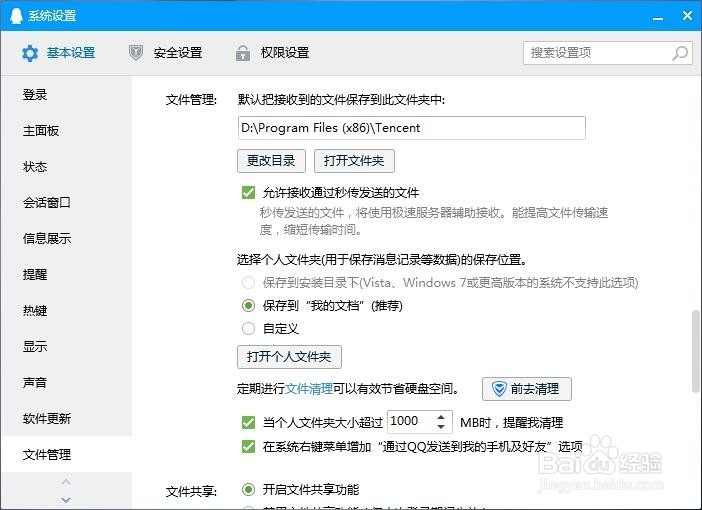Open the 热键 sidebar section
The width and height of the screenshot is (702, 510).
pos(66,310)
